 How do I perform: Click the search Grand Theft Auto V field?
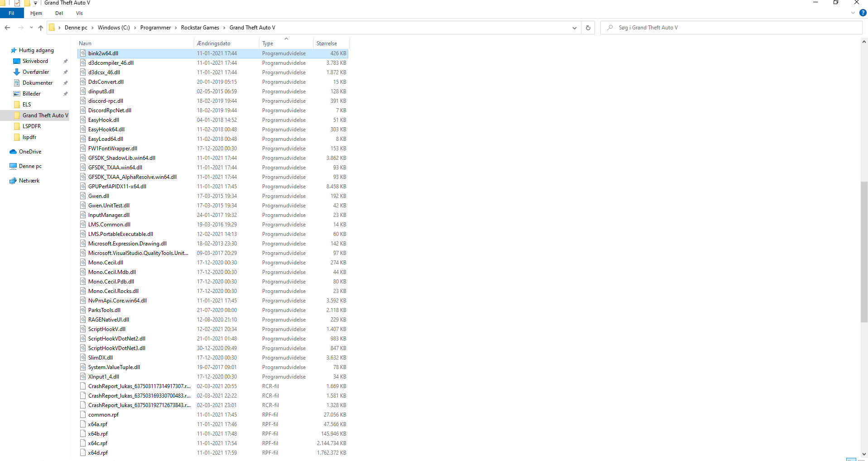point(731,28)
